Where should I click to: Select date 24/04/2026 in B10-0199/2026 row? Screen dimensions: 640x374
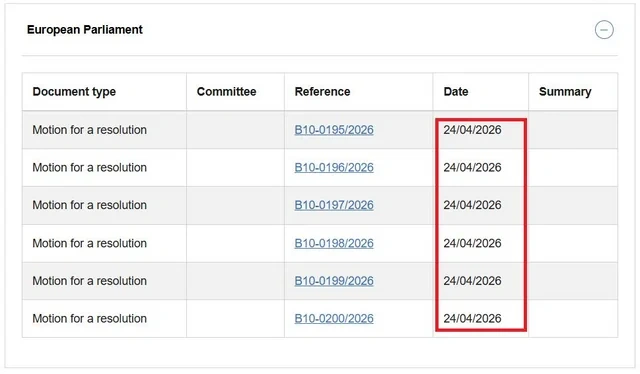(x=472, y=281)
